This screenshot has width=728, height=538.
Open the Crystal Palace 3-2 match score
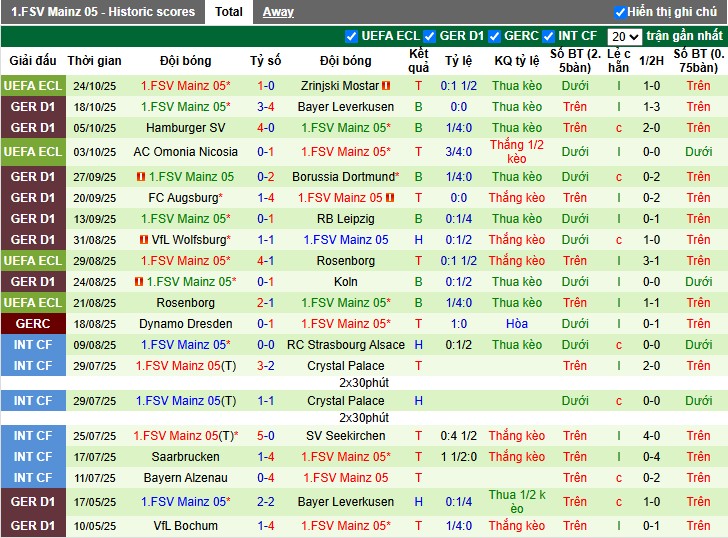pos(265,366)
